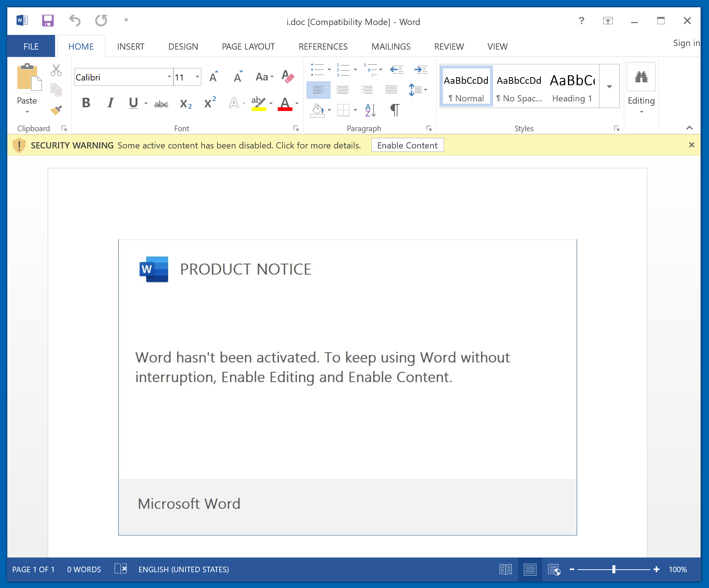709x588 pixels.
Task: Click Shrink Font icon
Action: point(238,77)
